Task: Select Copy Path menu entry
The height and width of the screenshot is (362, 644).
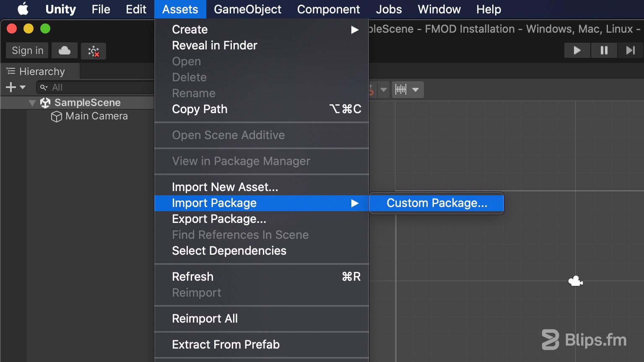Action: tap(262, 109)
